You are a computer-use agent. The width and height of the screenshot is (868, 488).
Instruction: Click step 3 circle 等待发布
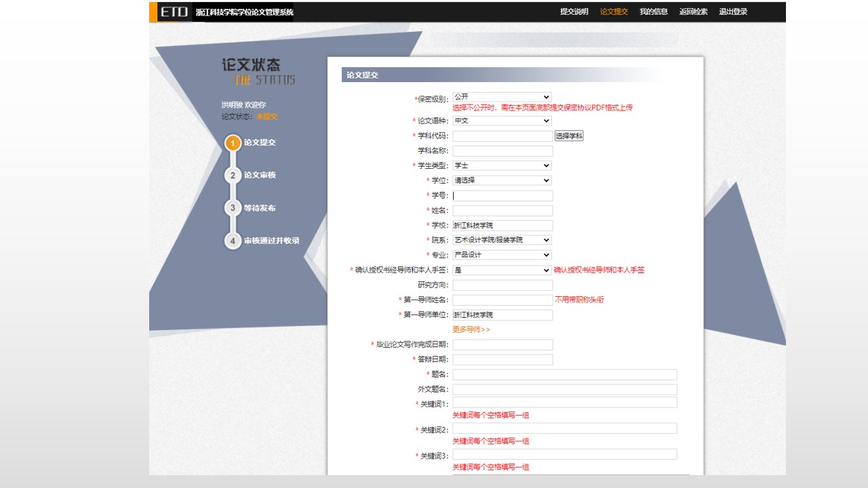tap(233, 208)
